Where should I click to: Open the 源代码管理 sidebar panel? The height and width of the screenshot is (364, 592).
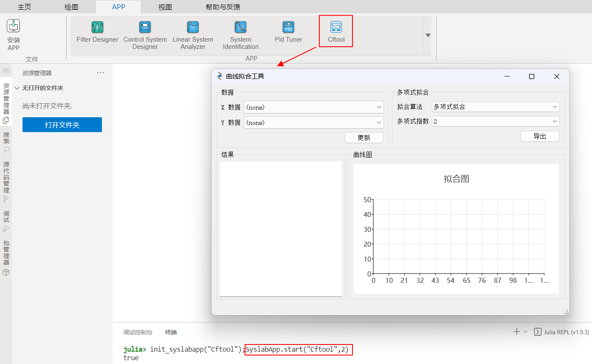[x=6, y=178]
